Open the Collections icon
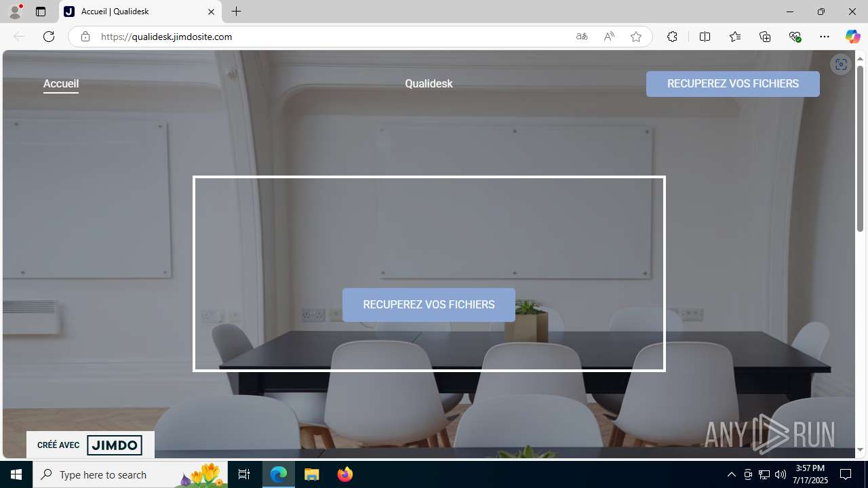The image size is (868, 488). click(x=765, y=37)
